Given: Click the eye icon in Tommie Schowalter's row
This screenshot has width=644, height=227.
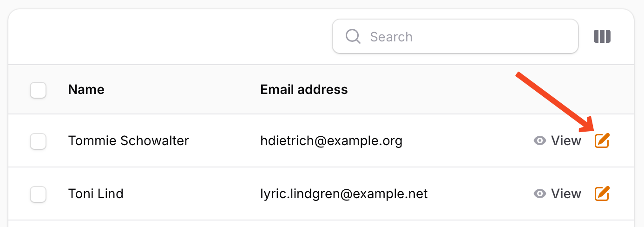Looking at the screenshot, I should point(539,140).
